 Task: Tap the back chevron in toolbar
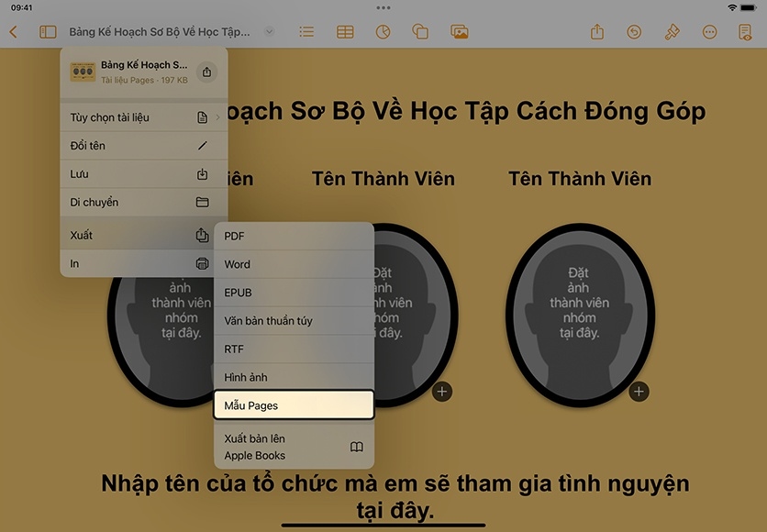(13, 32)
